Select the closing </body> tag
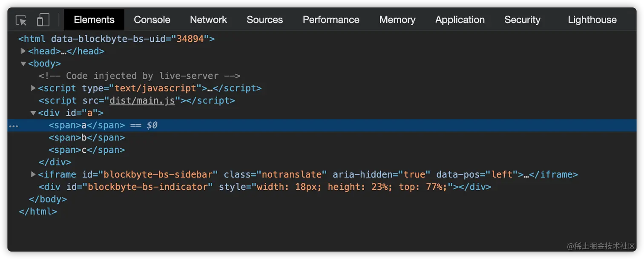The image size is (644, 259). [x=48, y=199]
